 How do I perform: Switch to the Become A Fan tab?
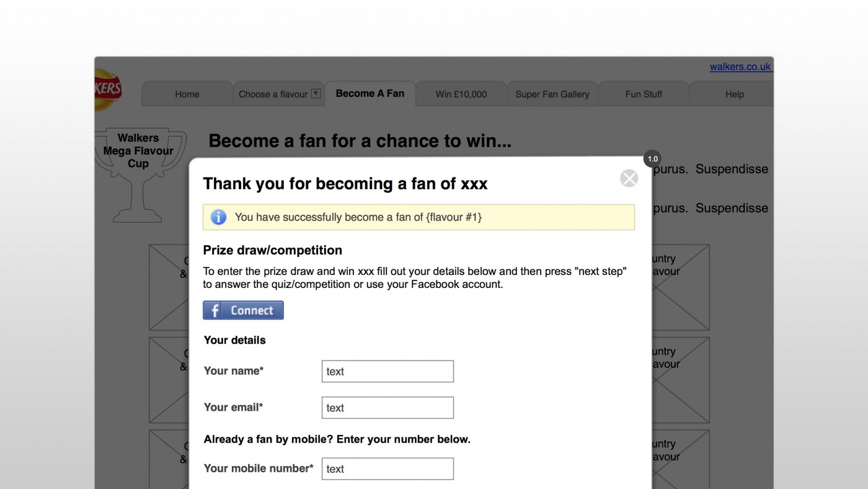[x=370, y=94]
